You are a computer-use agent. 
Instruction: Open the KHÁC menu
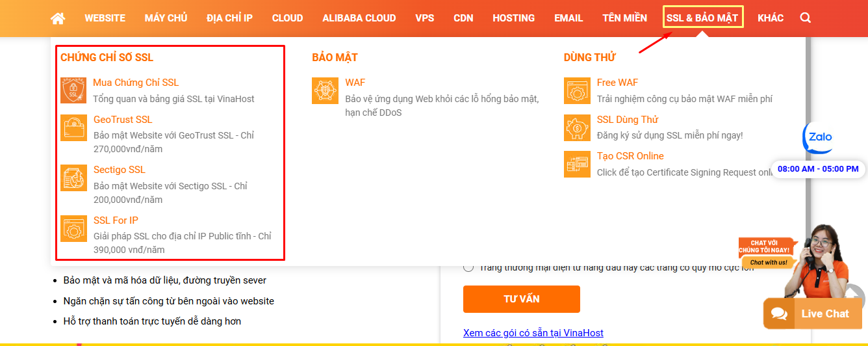[x=771, y=18]
